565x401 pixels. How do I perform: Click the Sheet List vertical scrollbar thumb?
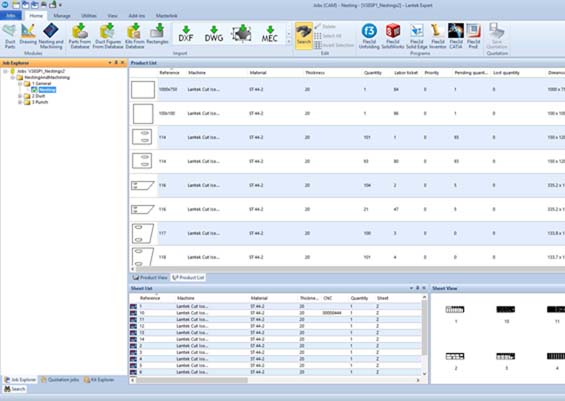tap(424, 328)
